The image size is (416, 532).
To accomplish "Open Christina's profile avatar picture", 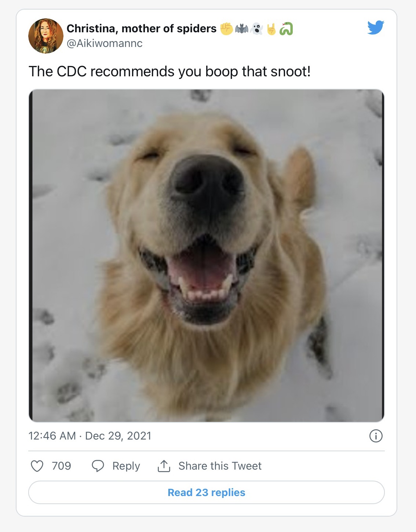I will click(x=46, y=36).
